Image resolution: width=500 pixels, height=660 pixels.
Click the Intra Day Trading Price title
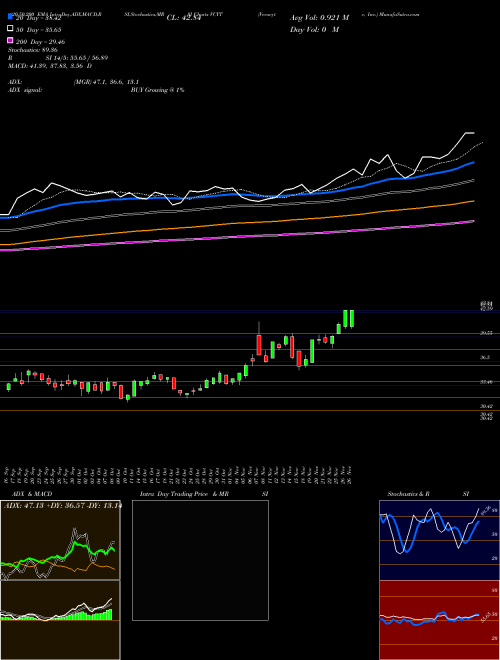click(184, 494)
